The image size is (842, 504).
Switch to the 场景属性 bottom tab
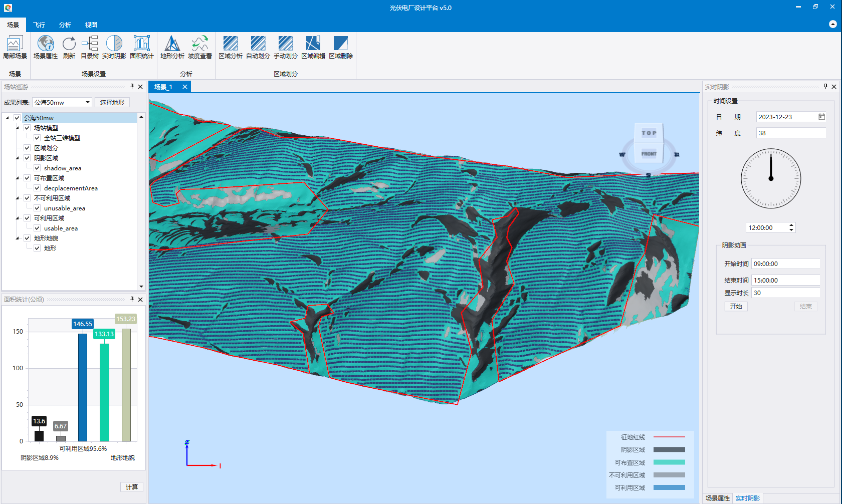click(717, 498)
